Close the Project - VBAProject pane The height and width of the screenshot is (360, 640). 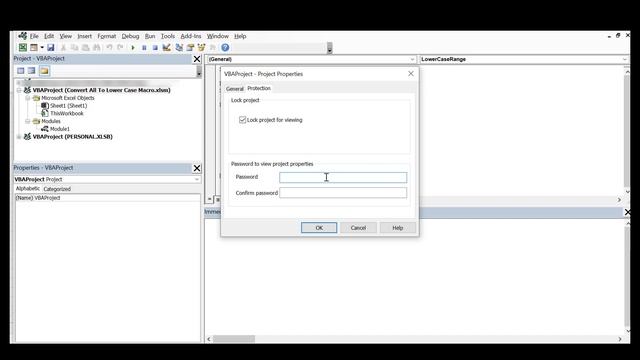(197, 59)
